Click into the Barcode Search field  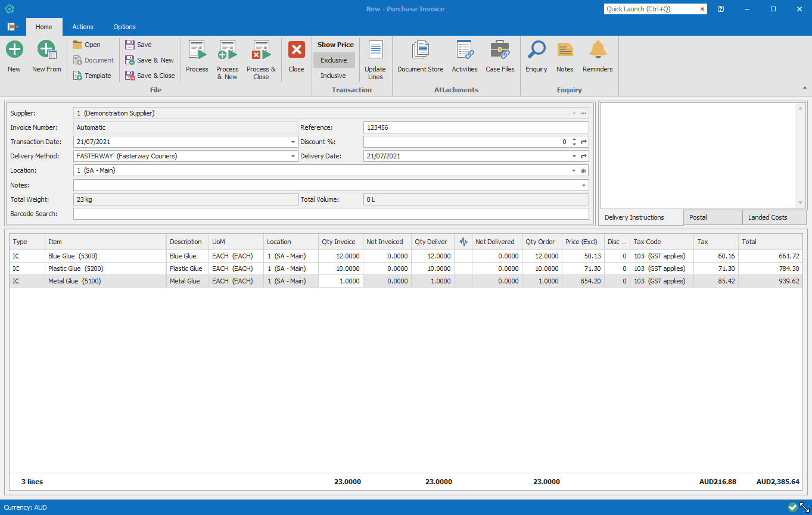(331, 214)
